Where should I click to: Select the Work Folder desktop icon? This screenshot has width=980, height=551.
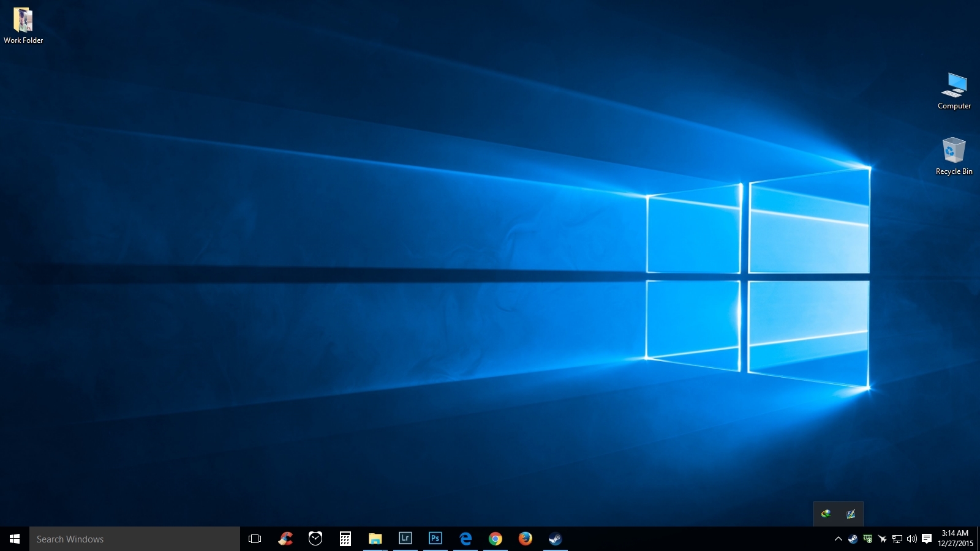point(23,26)
